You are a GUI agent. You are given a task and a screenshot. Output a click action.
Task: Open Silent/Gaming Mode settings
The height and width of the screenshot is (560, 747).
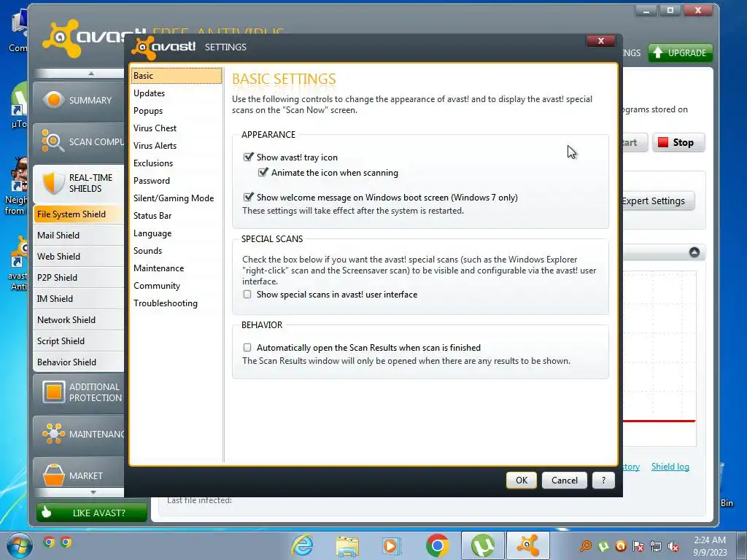coord(177,198)
